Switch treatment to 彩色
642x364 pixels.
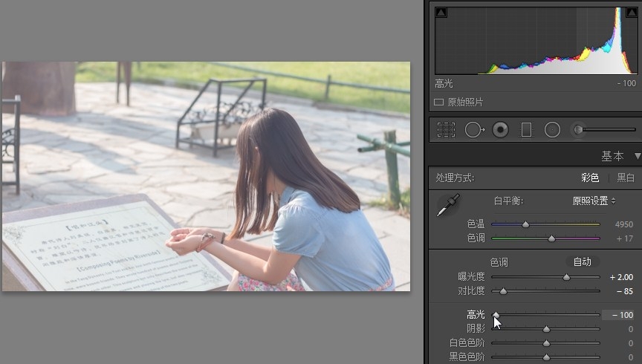[590, 178]
